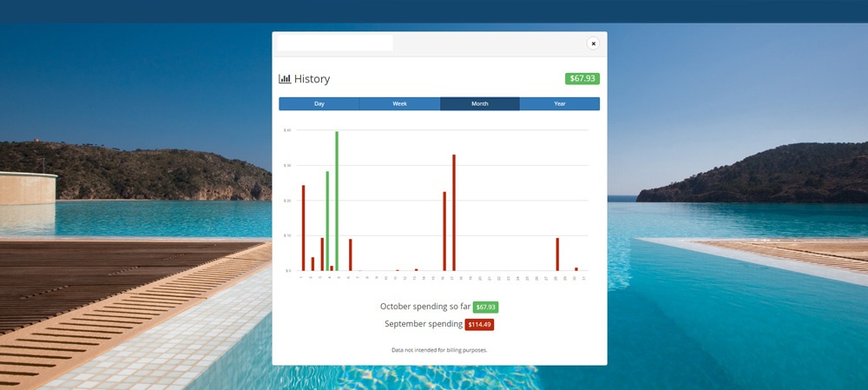Viewport: 868px width, 390px height.
Task: Click the "Data not intended for billing purposes" note
Action: click(x=438, y=350)
